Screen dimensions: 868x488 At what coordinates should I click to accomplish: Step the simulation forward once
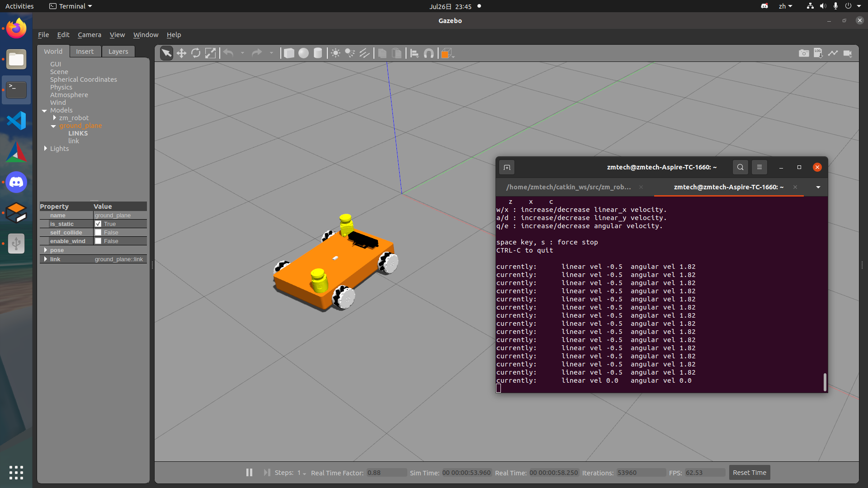(x=267, y=472)
